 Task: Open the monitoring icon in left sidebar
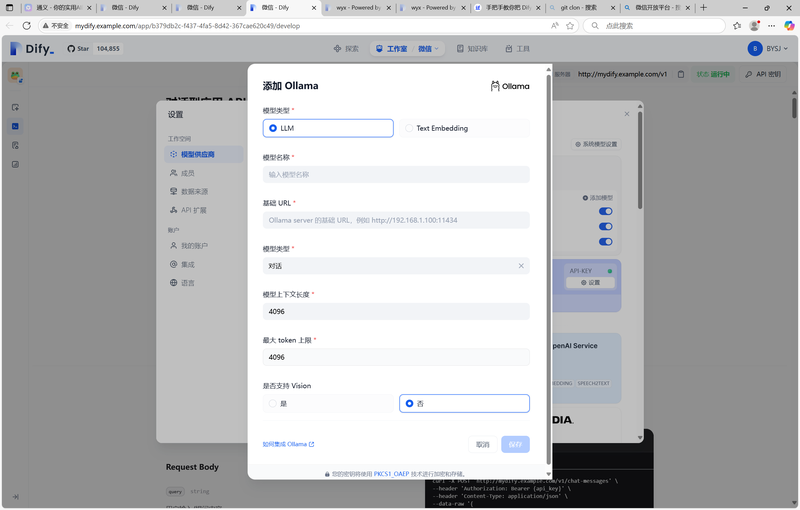tap(15, 164)
